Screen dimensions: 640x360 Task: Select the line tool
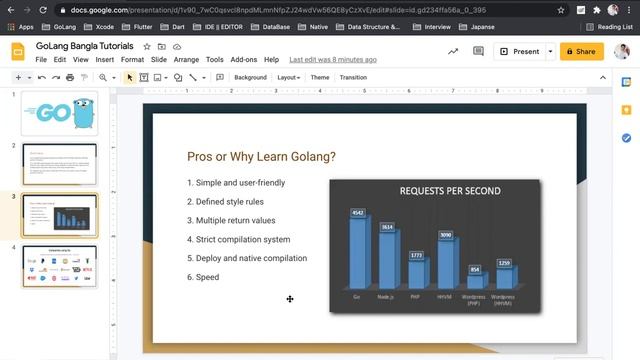[x=193, y=78]
